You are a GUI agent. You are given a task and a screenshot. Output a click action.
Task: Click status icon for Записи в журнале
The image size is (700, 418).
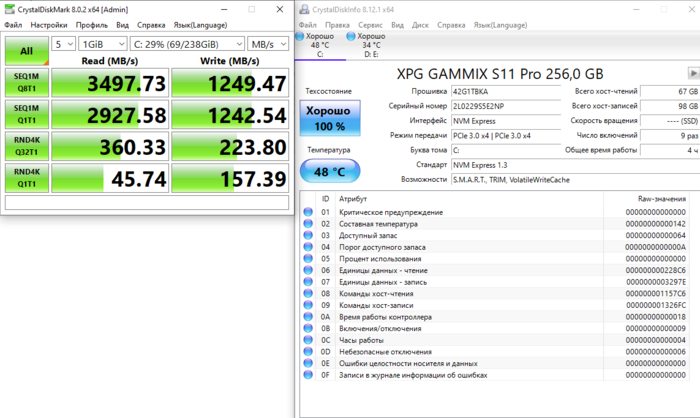click(x=308, y=374)
